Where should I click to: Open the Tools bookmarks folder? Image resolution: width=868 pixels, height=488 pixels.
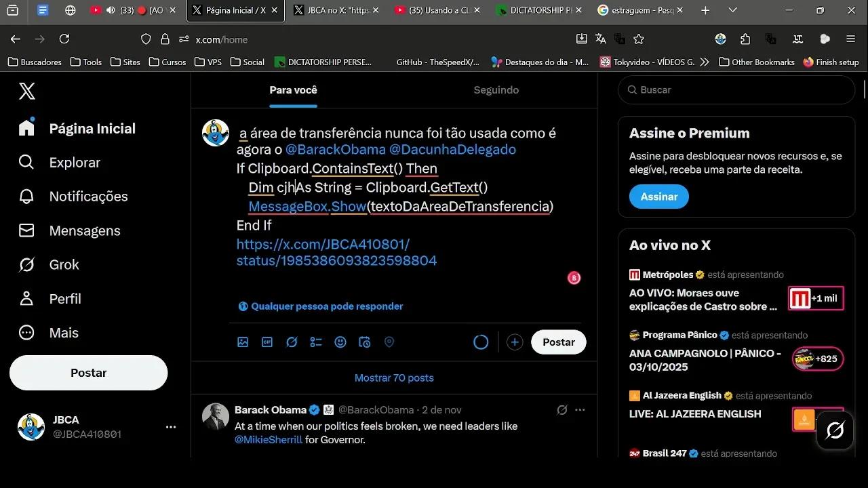click(86, 62)
